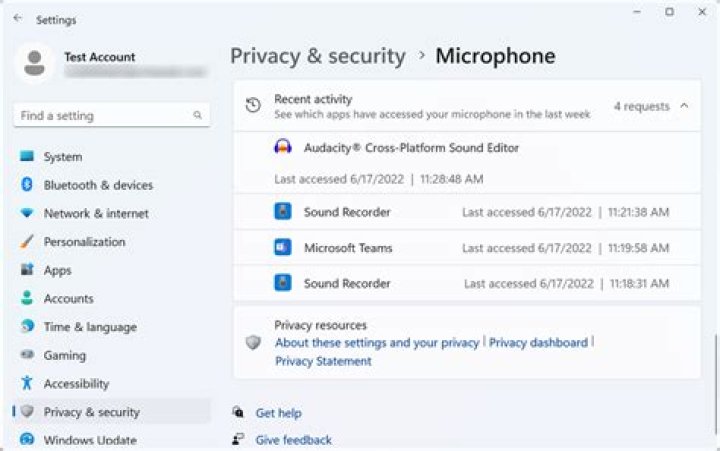Click Audacity Cross-Platform Sound Editor text

pos(411,148)
